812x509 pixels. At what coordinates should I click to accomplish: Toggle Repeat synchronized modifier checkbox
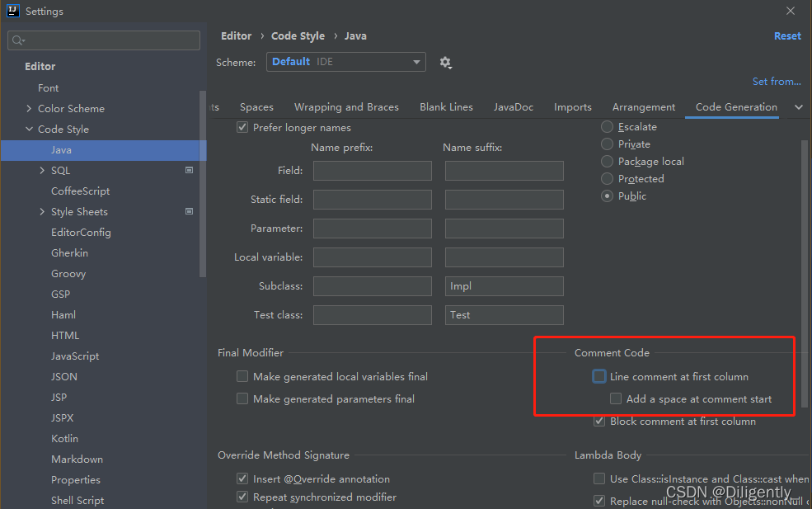click(242, 497)
